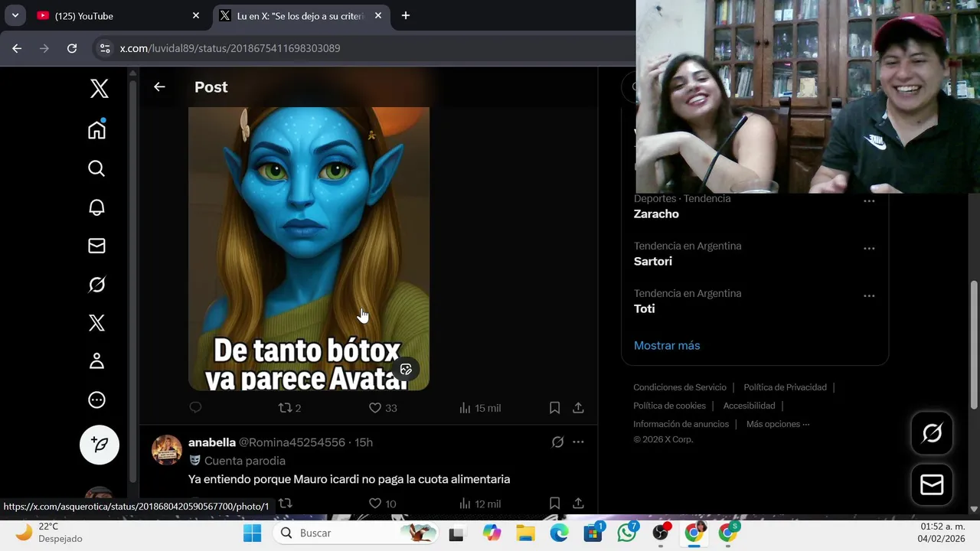Image resolution: width=980 pixels, height=551 pixels.
Task: Edit image with Grok icon on Avatar picture
Action: coord(406,370)
